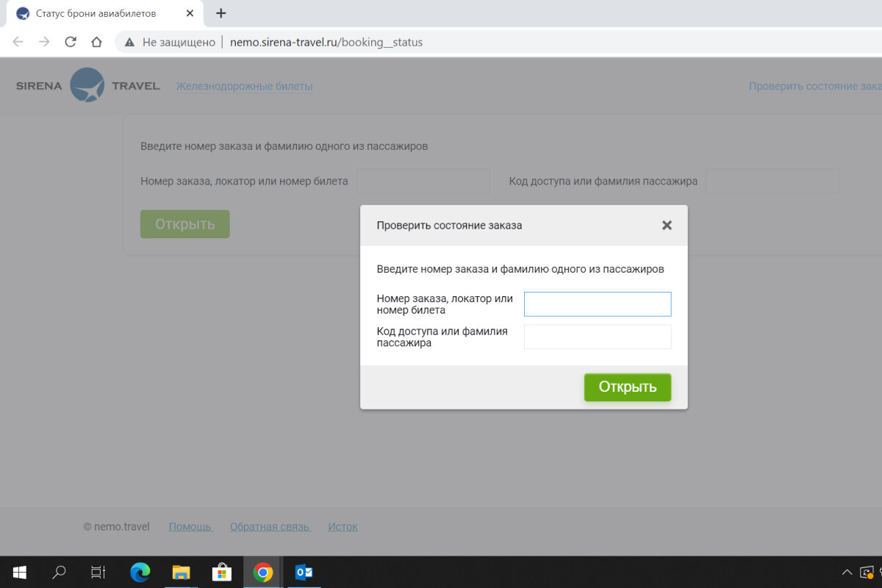
Task: Open Проверить состояние заказа header link
Action: [x=815, y=86]
